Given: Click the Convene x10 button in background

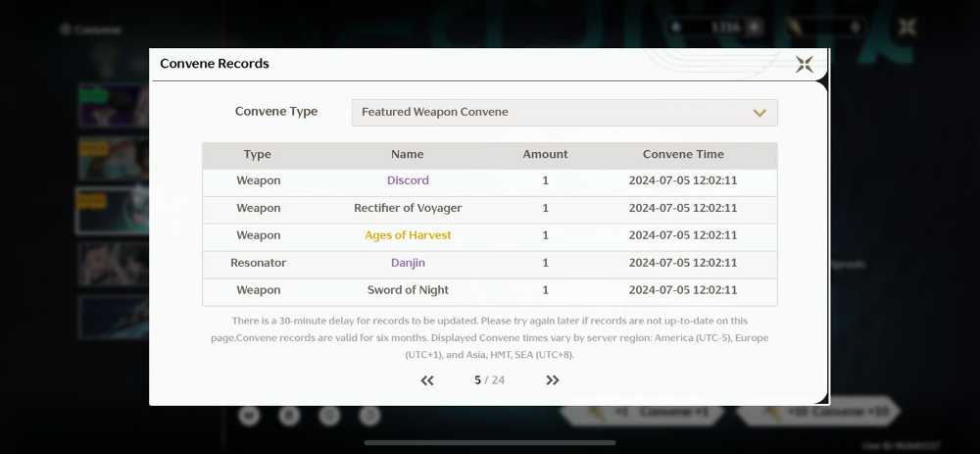Looking at the screenshot, I should coord(818,413).
